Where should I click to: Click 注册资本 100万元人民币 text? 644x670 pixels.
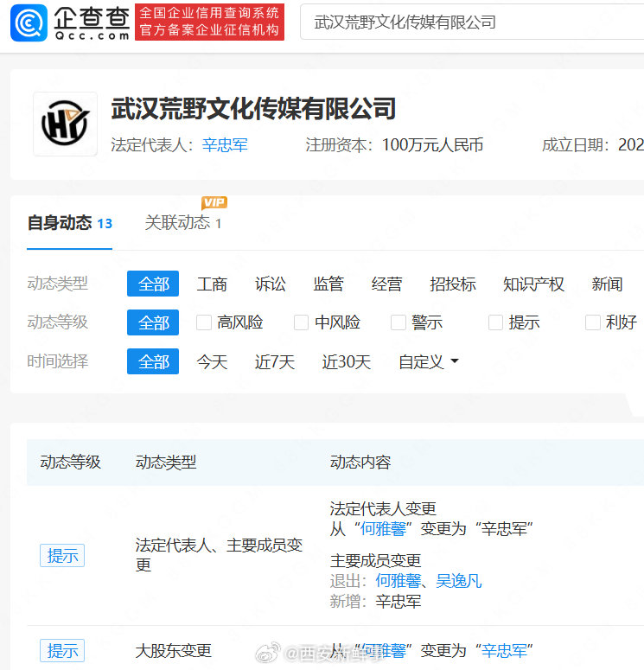[394, 145]
